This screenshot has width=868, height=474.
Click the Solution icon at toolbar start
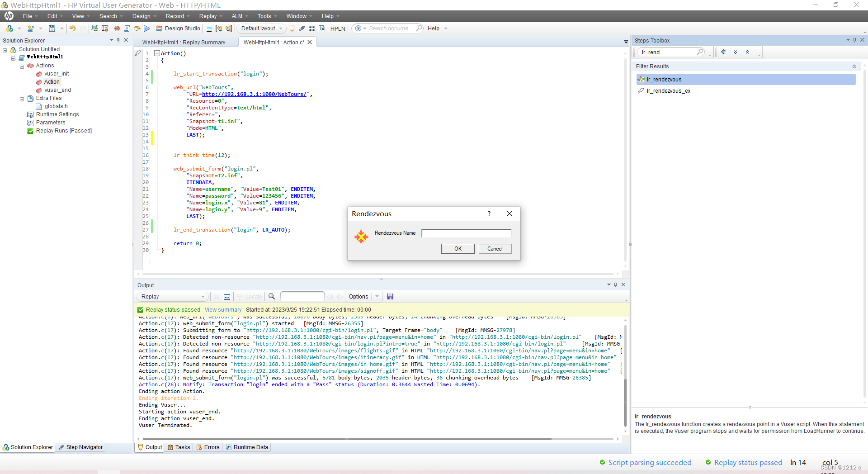[9, 28]
